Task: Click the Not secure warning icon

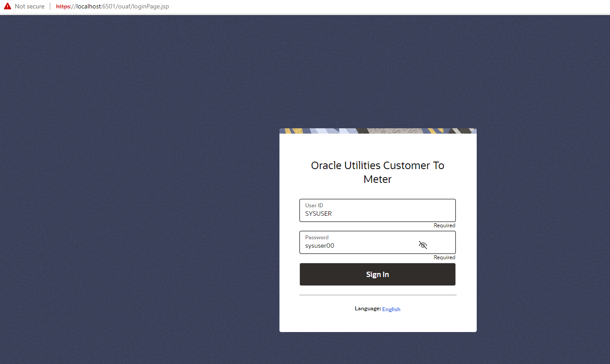Action: [8, 6]
